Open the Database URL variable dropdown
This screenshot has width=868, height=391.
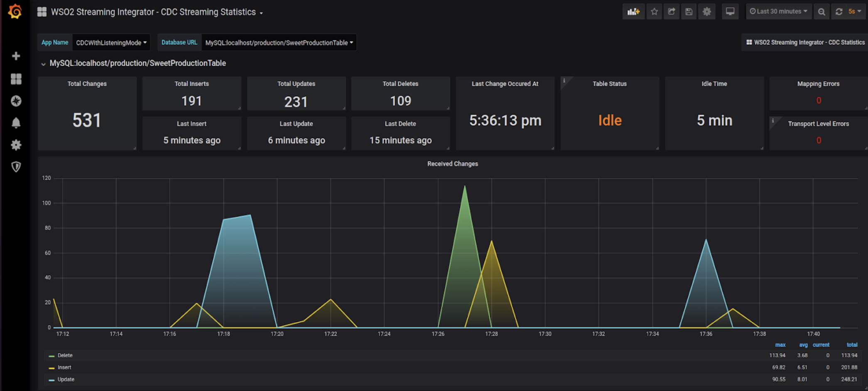[x=279, y=43]
